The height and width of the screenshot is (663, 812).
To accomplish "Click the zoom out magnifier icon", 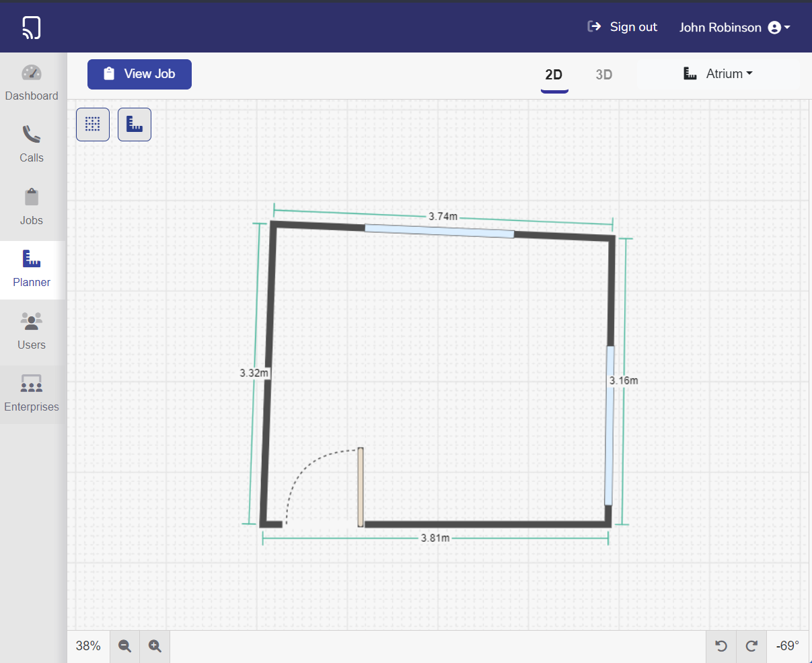I will click(x=124, y=646).
